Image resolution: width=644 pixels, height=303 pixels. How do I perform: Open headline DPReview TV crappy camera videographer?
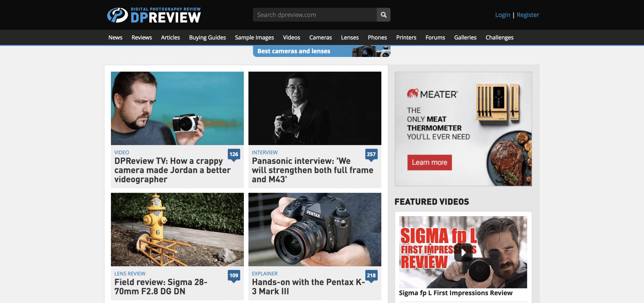(x=172, y=170)
